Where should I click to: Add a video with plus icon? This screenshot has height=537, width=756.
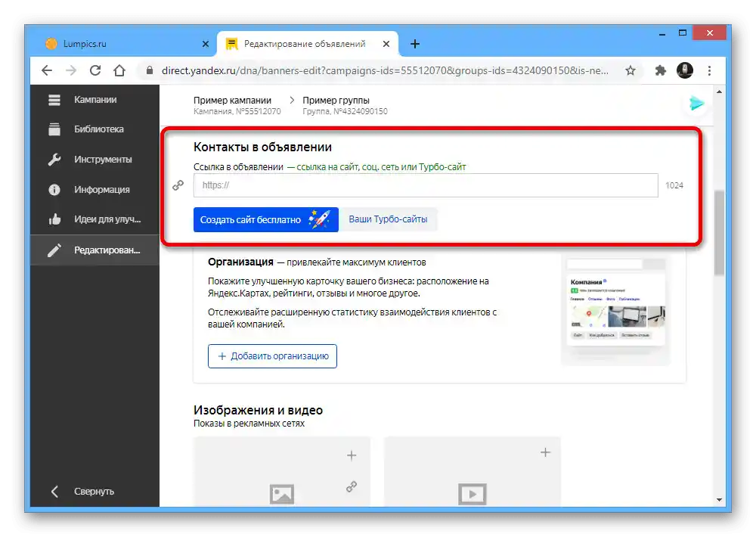pos(545,452)
